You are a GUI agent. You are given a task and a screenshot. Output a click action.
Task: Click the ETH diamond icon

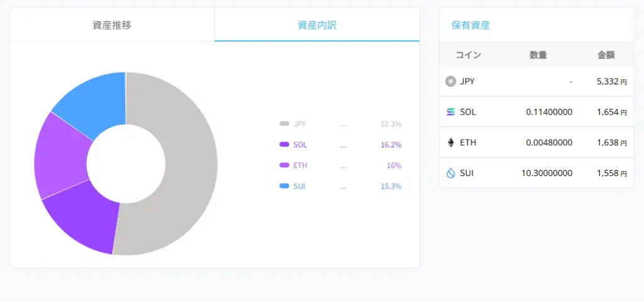click(450, 143)
